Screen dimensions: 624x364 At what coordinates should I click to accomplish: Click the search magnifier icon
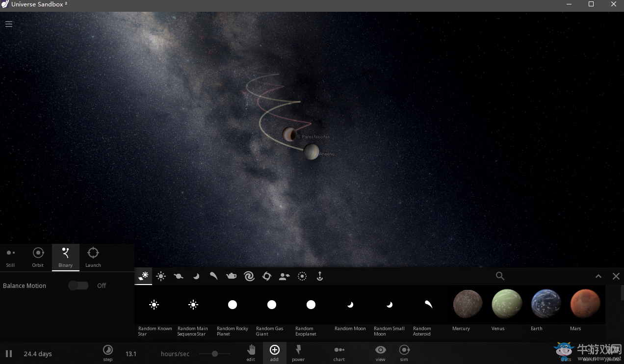click(500, 276)
